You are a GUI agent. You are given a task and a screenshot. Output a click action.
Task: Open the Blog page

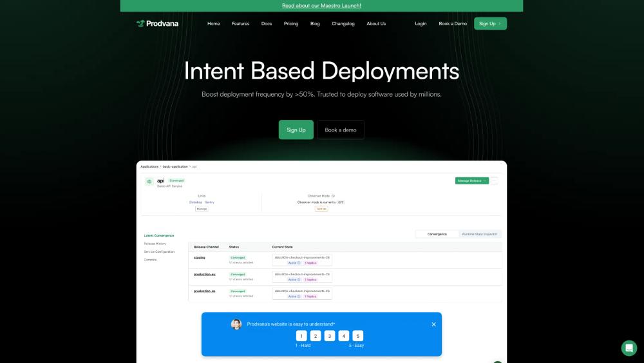(x=315, y=23)
